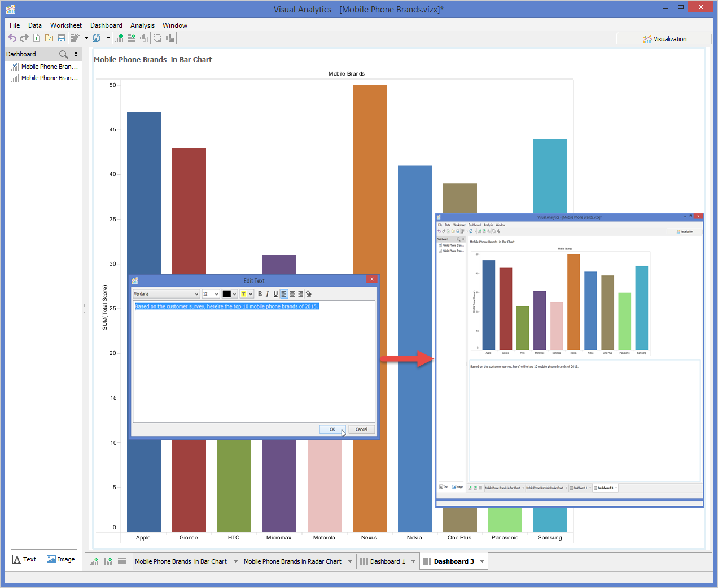This screenshot has width=718, height=588.
Task: Open file using folder icon
Action: click(x=49, y=38)
